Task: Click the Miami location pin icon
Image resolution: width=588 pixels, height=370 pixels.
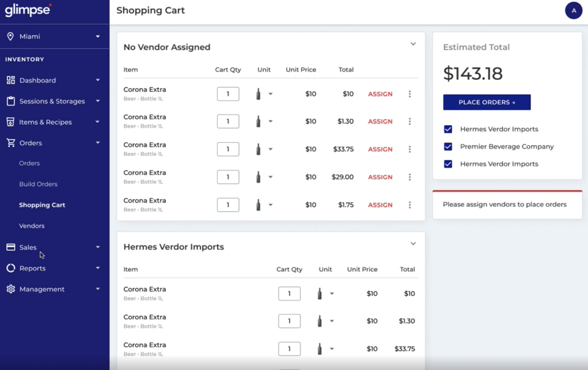Action: tap(10, 36)
